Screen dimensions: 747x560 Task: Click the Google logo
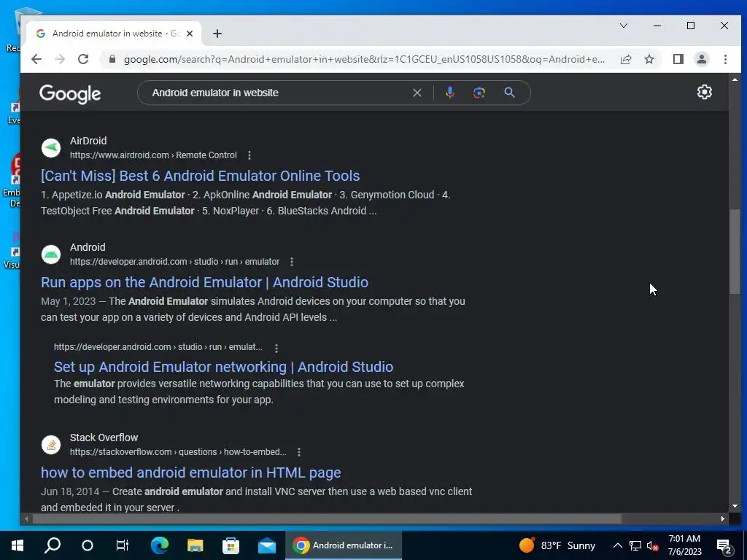70,93
